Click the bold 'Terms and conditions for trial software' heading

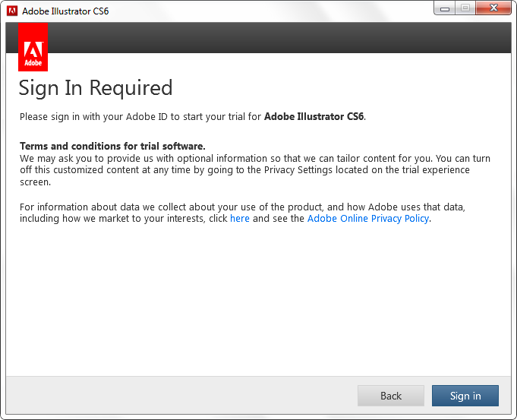click(112, 146)
